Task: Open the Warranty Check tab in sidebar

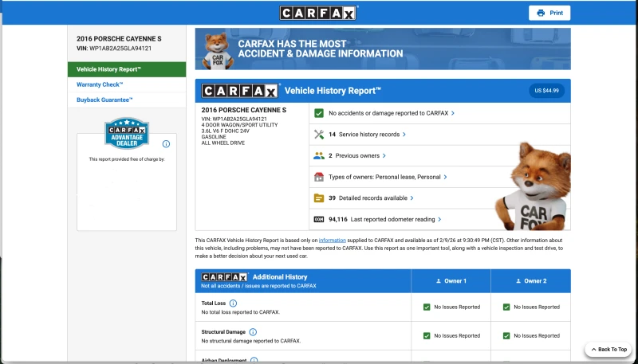Action: 100,84
